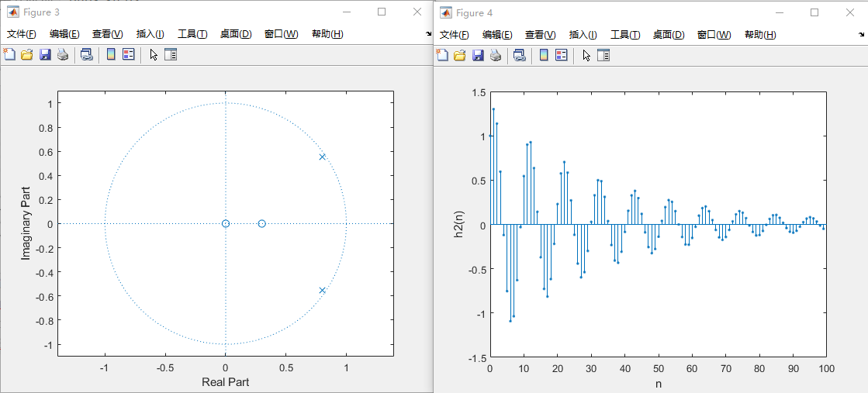Image resolution: width=868 pixels, height=393 pixels.
Task: Select Edit Plot arrow in Figure 3 toolbar
Action: coord(154,54)
